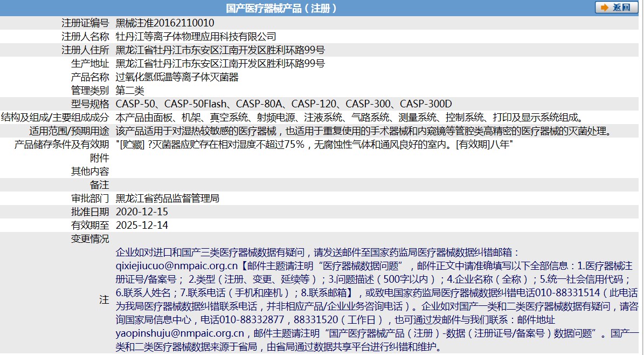Click the qixiejiucuo@nmpaic.org.cn email address
This screenshot has width=644, height=355.
pyautogui.click(x=177, y=266)
